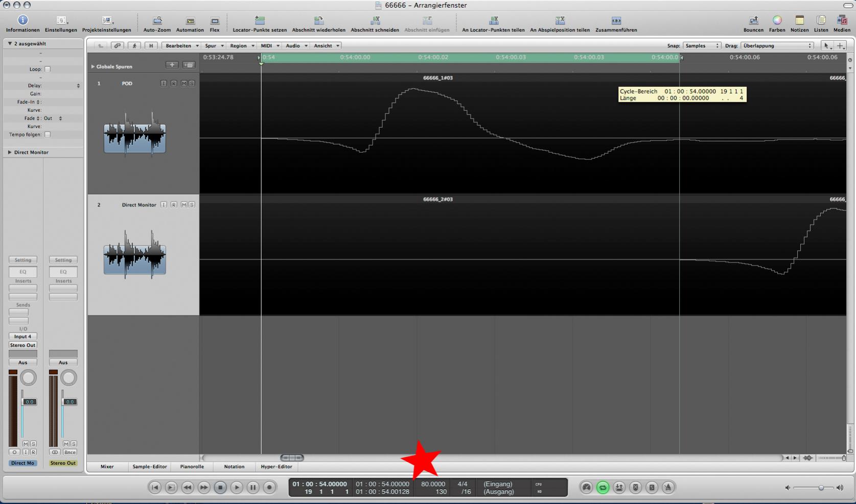Click the horizontal scrollbar thumb
The height and width of the screenshot is (504, 856).
click(x=292, y=458)
